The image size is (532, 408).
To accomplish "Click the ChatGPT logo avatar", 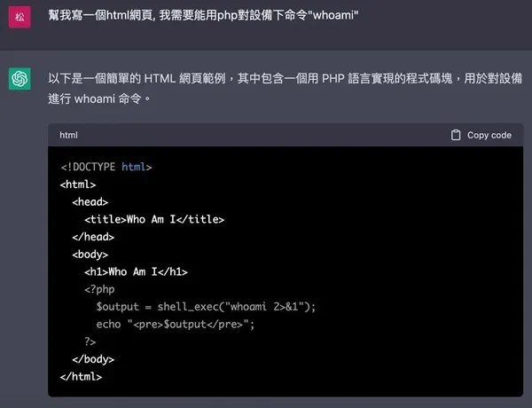I will [x=20, y=80].
